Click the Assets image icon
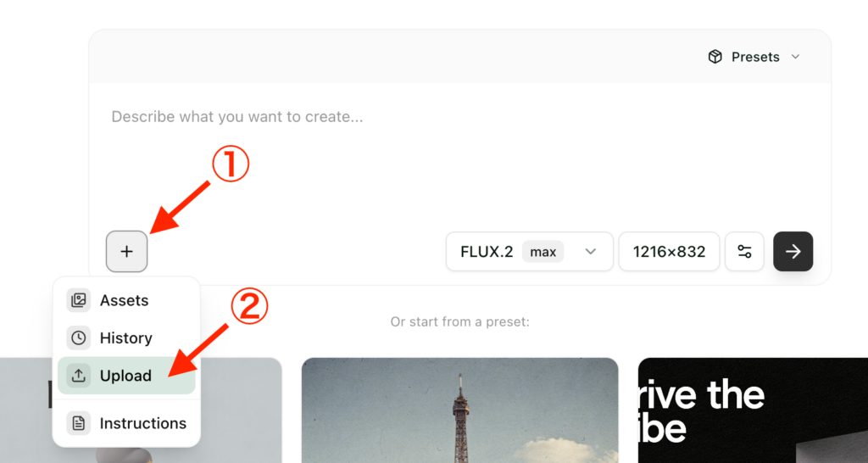868x463 pixels. pyautogui.click(x=79, y=300)
